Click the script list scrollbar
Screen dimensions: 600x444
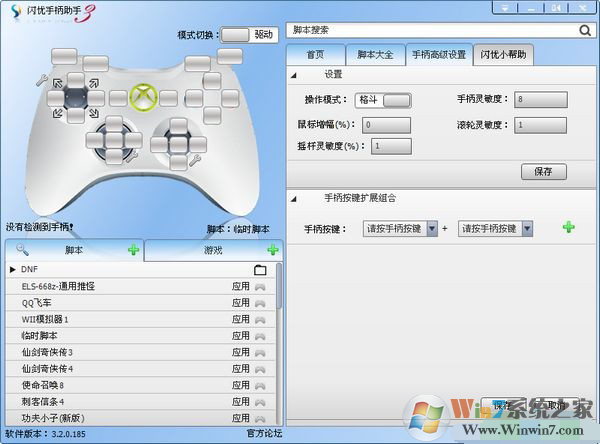pos(279,286)
